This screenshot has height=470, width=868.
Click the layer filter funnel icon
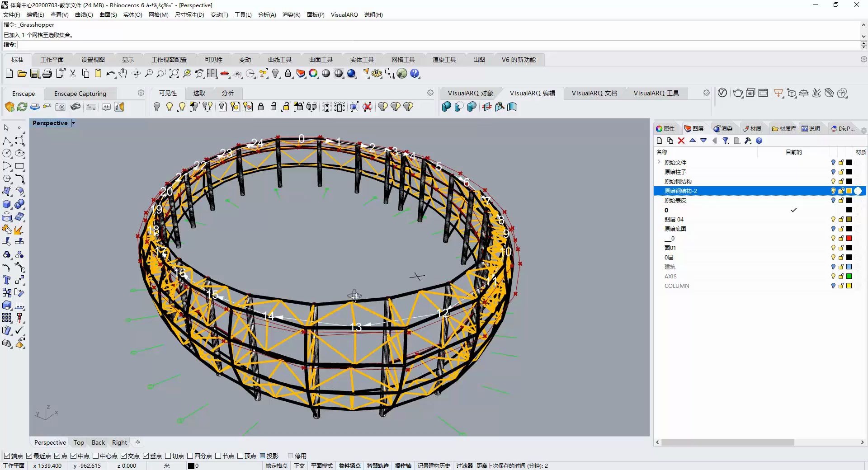tap(726, 141)
